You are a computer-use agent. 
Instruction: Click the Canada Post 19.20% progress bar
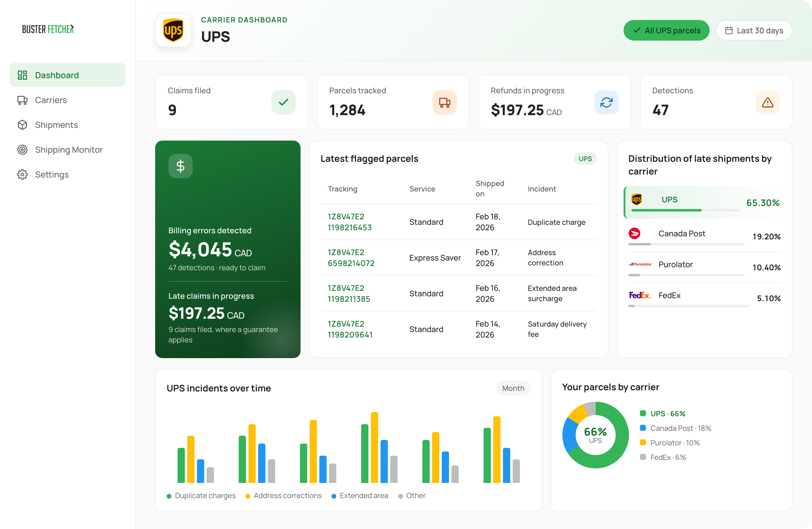[686, 244]
